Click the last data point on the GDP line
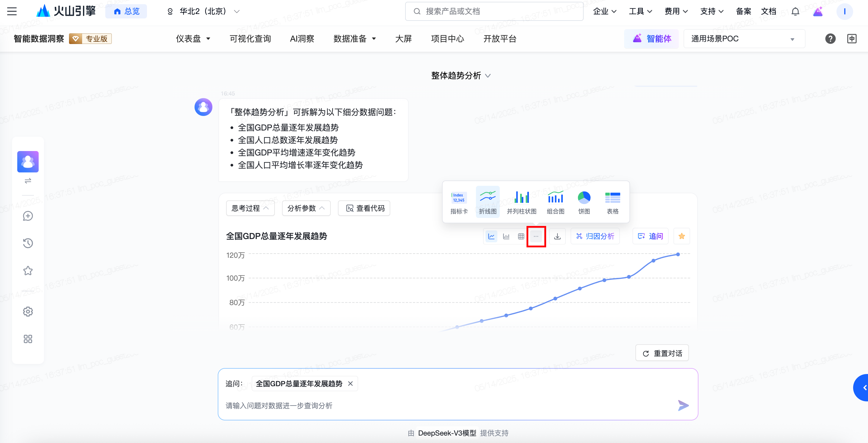 [678, 254]
